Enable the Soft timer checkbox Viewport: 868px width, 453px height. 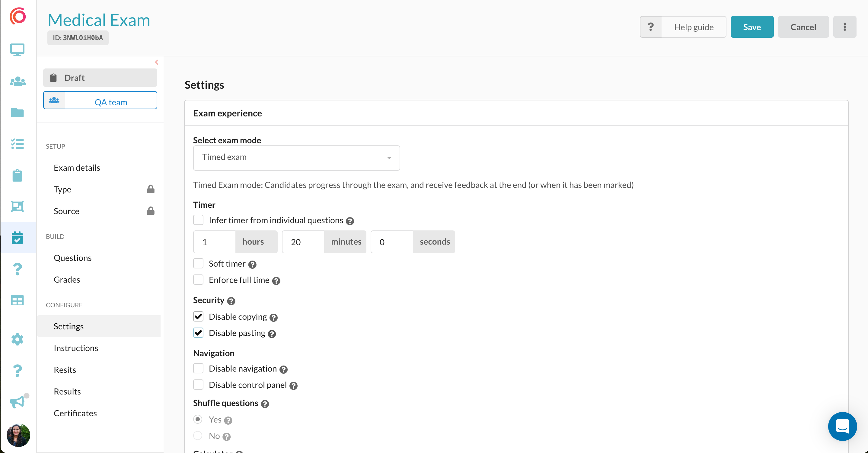(198, 263)
